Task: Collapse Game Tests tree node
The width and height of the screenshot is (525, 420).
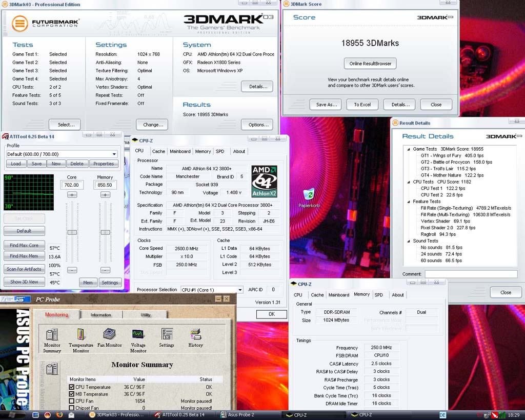Action: pos(409,149)
